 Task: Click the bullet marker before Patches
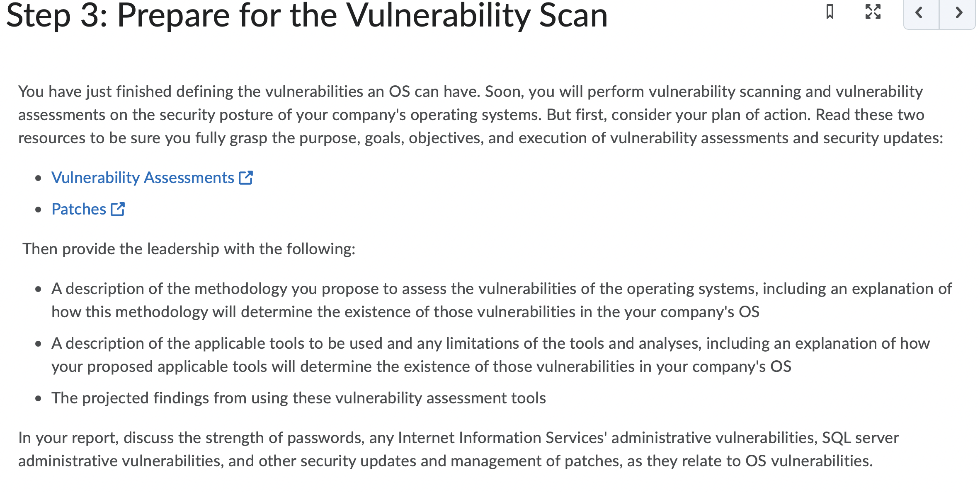[39, 210]
